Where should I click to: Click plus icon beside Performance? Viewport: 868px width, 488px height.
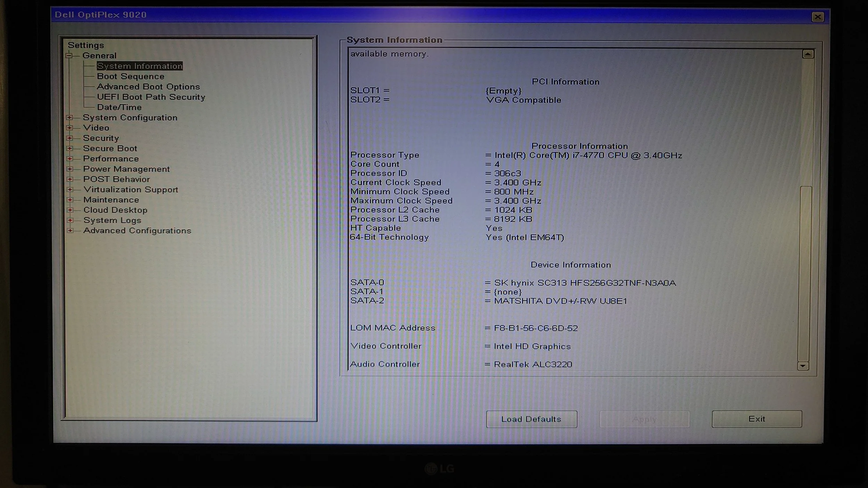tap(70, 159)
